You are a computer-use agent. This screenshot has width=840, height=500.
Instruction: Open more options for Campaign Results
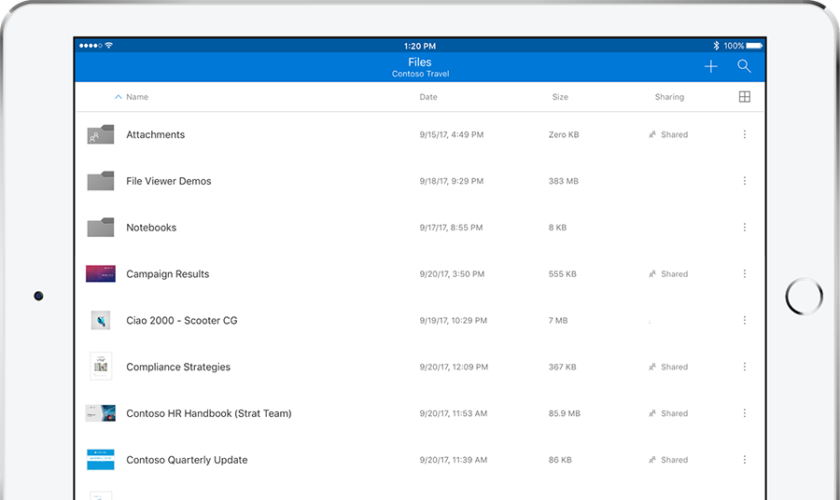click(744, 274)
